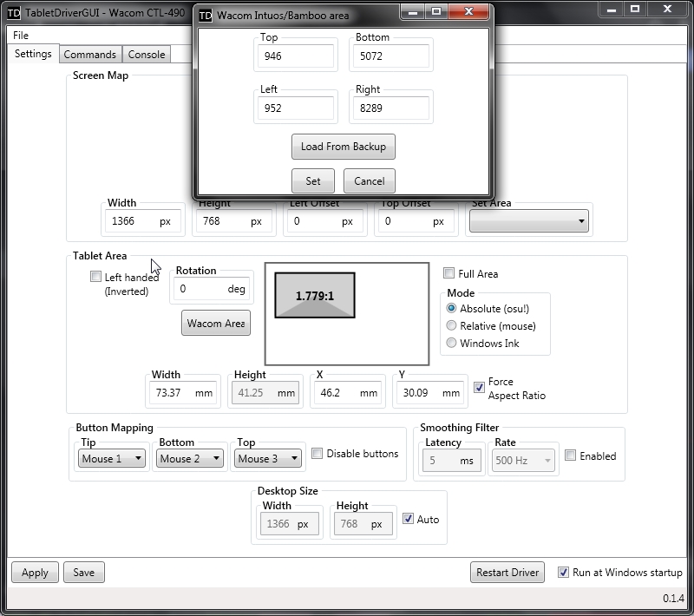
Task: Minimize the TabletDriverGUI main window
Action: click(612, 10)
